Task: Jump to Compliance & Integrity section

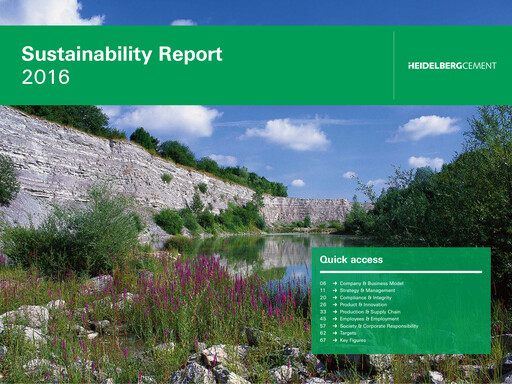Action: click(x=365, y=298)
